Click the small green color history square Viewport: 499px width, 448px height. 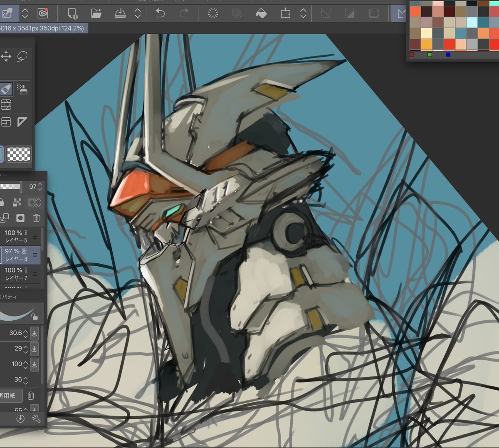(430, 54)
